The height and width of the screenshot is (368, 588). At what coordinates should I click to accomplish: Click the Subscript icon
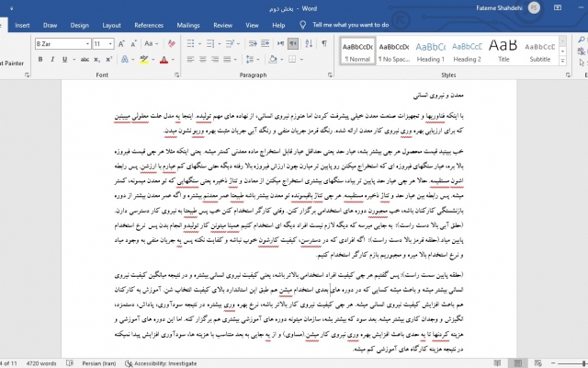pyautogui.click(x=96, y=59)
